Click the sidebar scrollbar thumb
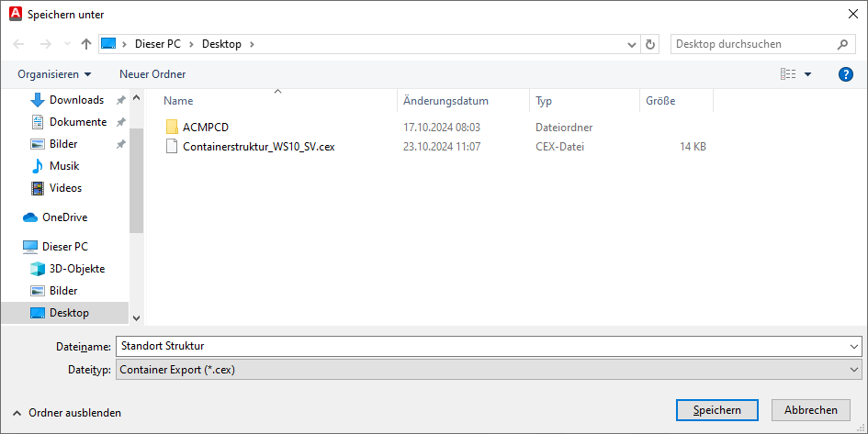 click(136, 180)
